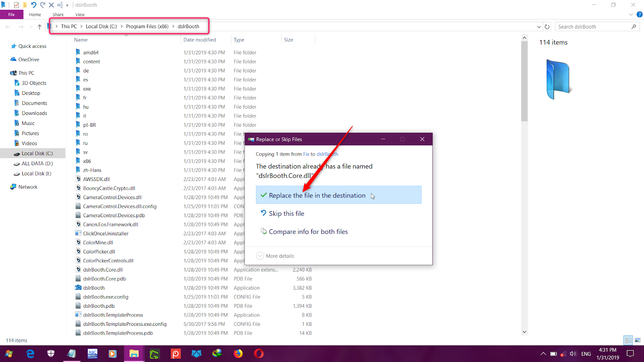Select Quick access in the navigation pane
This screenshot has height=362, width=644.
click(x=32, y=46)
